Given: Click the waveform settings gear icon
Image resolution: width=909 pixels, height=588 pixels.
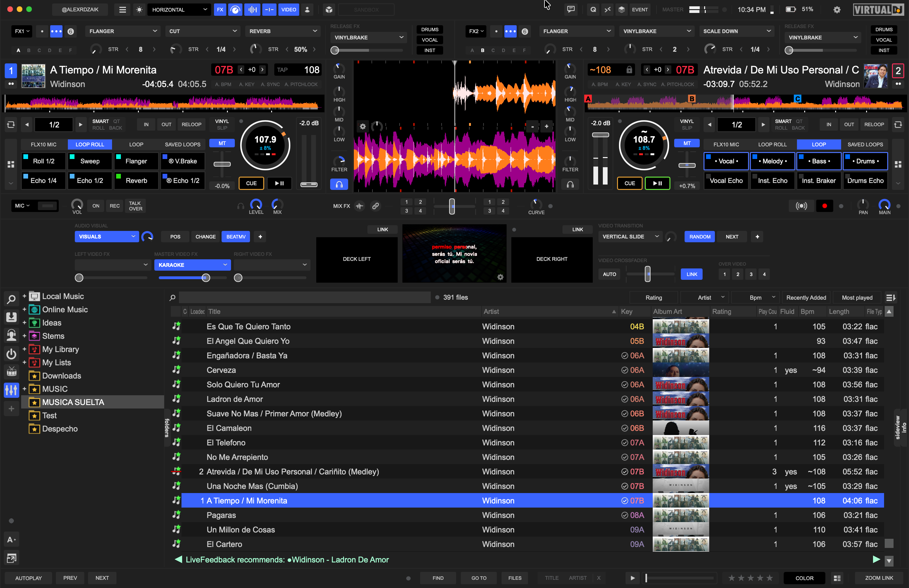Looking at the screenshot, I should point(362,126).
